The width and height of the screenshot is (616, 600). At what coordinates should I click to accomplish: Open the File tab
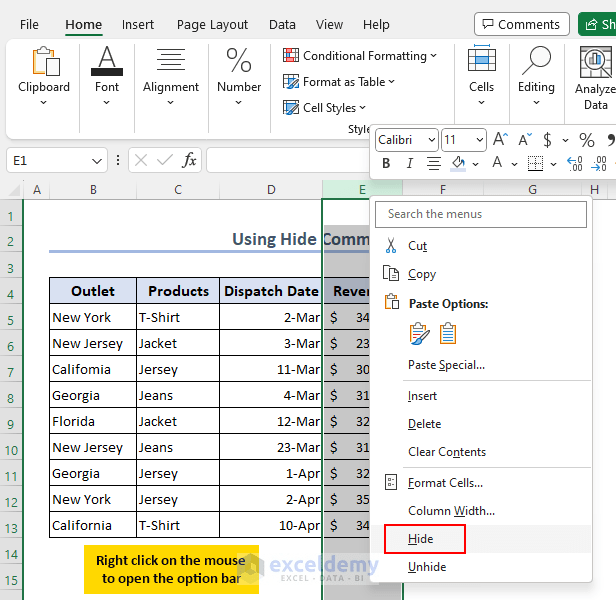[29, 25]
